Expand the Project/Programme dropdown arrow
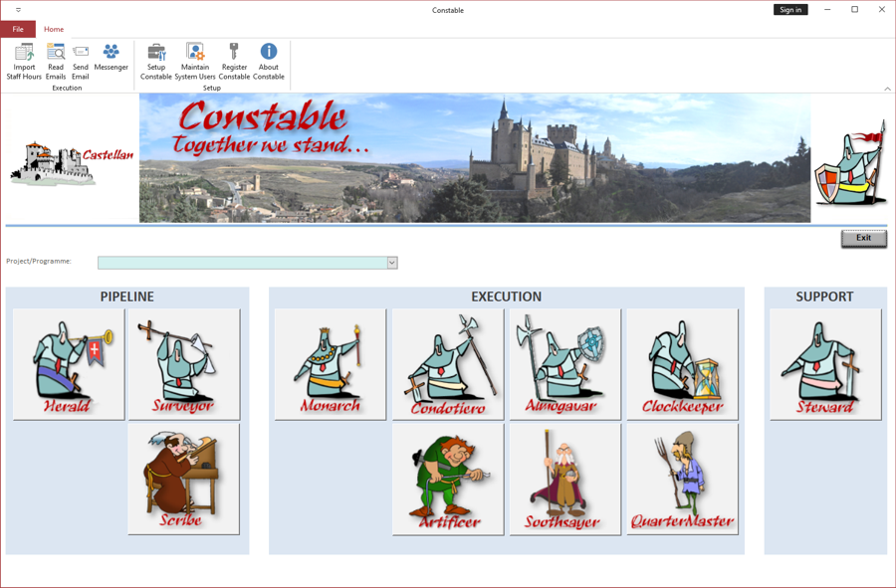The image size is (896, 588). click(392, 263)
